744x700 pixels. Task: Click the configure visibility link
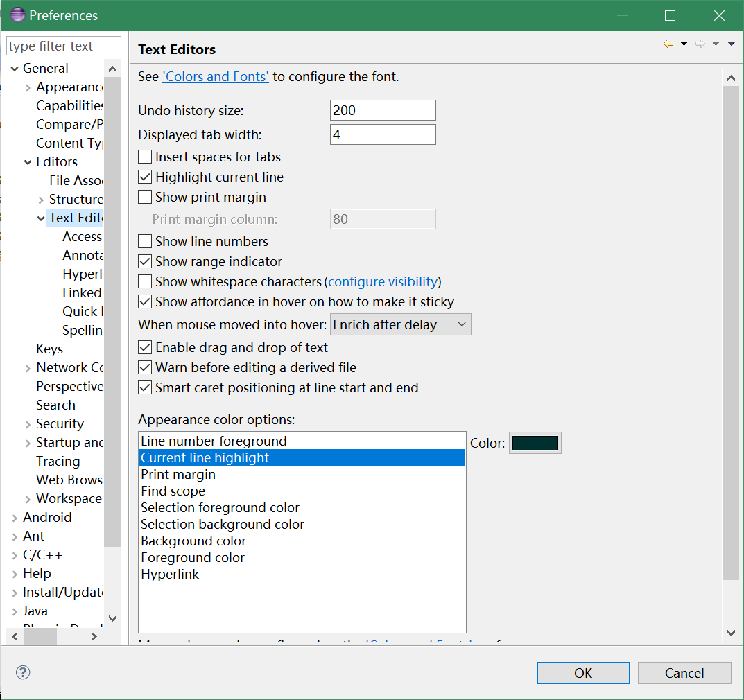pyautogui.click(x=382, y=282)
